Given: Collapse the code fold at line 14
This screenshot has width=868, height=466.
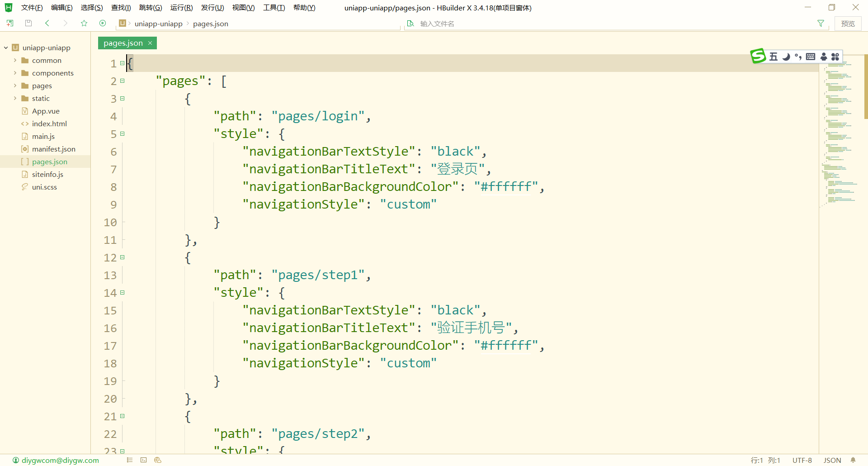Looking at the screenshot, I should (122, 293).
